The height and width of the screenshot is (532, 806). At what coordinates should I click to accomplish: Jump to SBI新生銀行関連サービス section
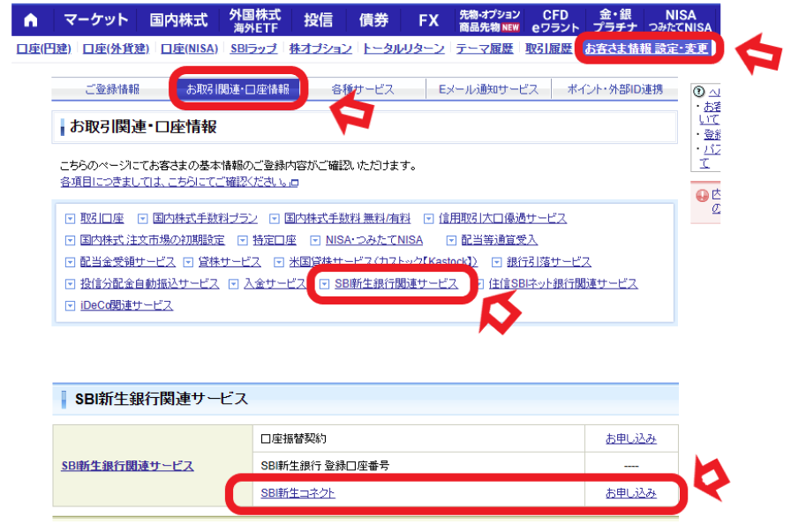(x=396, y=284)
